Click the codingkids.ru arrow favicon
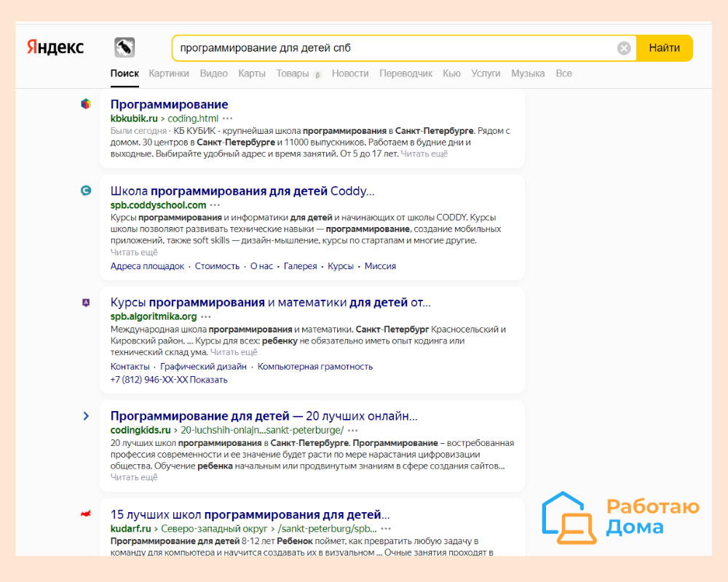This screenshot has height=582, width=728. [x=86, y=416]
